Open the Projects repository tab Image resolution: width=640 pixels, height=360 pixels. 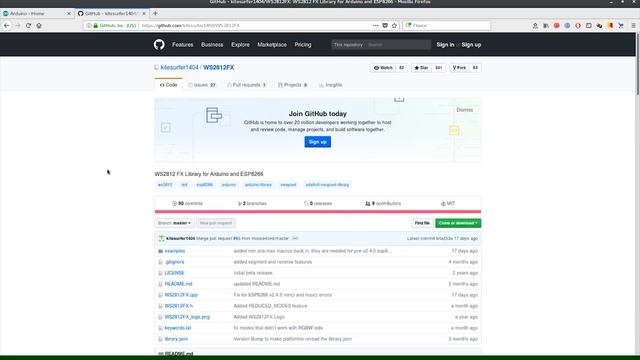293,85
